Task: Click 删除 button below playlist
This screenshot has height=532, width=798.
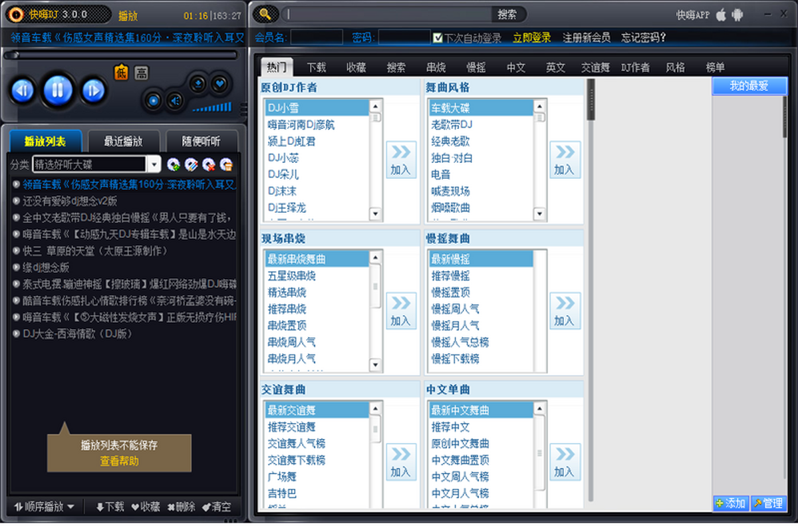Action: tap(181, 507)
